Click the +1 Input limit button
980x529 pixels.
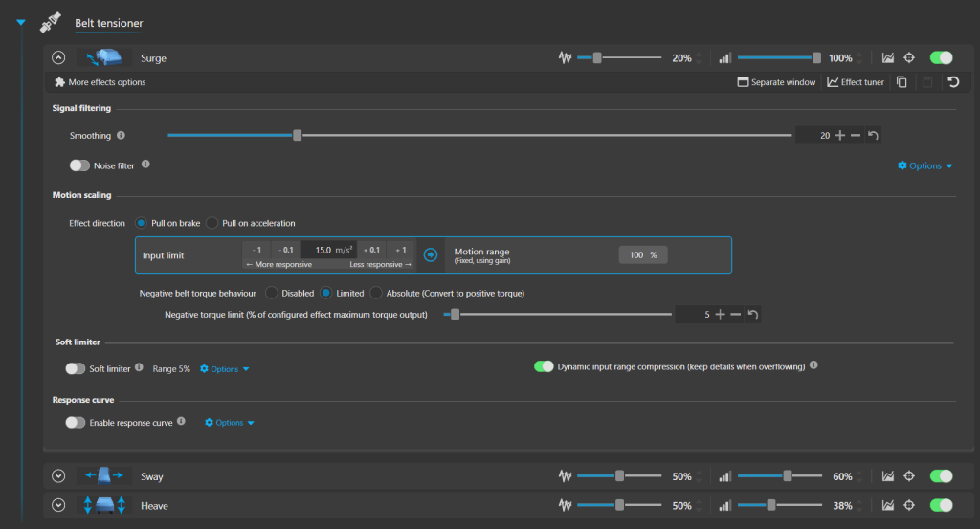402,250
